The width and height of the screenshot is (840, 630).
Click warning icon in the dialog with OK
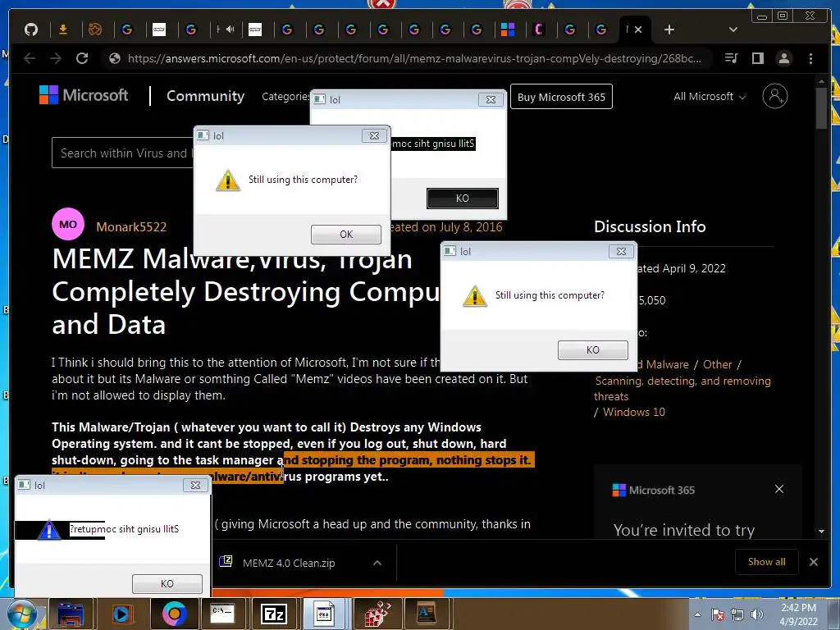[x=228, y=180]
